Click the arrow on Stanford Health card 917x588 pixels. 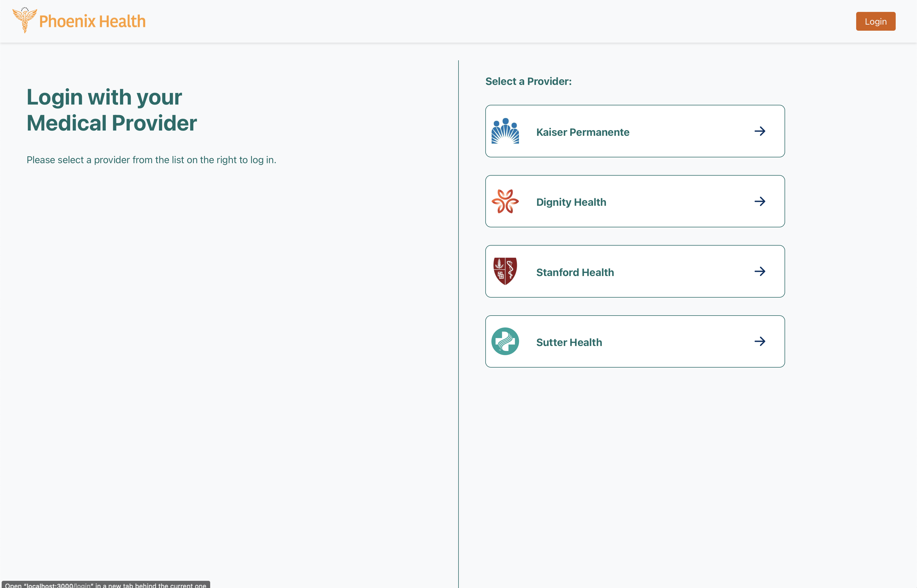point(760,271)
